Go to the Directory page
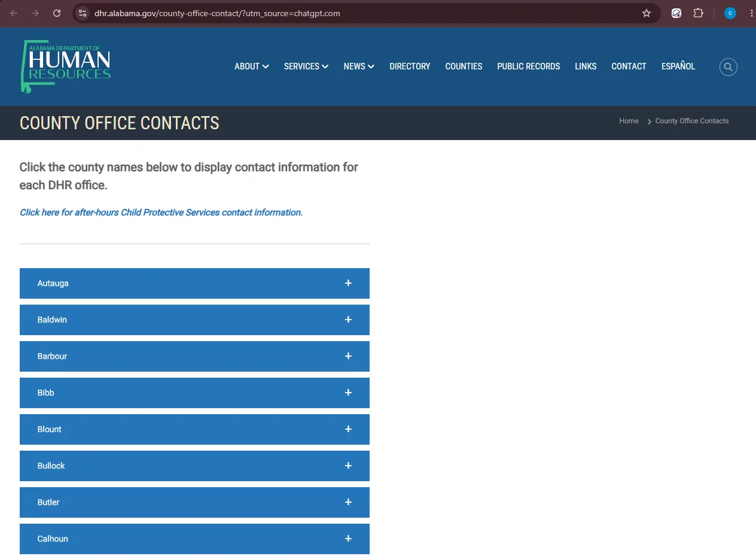 (410, 66)
